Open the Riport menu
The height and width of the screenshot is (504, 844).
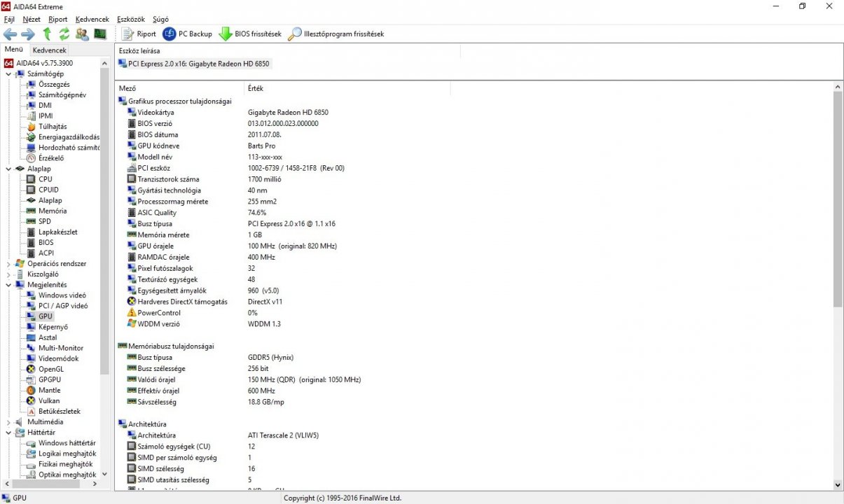click(x=58, y=19)
